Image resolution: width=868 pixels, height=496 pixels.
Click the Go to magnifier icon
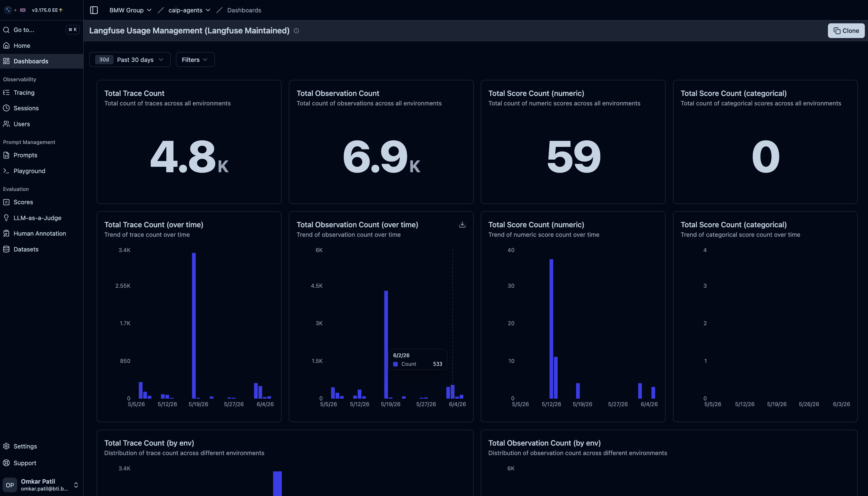[6, 30]
